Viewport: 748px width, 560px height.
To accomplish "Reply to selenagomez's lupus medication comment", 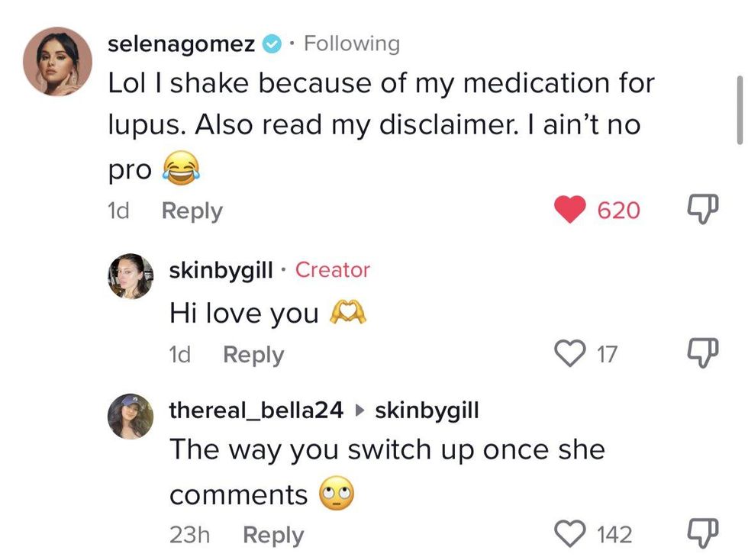I will [x=192, y=211].
